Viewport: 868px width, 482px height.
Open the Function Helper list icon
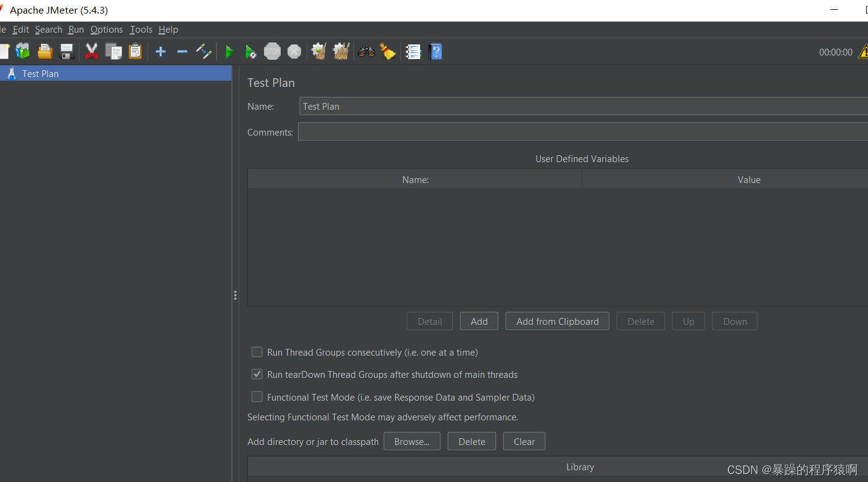pyautogui.click(x=413, y=52)
